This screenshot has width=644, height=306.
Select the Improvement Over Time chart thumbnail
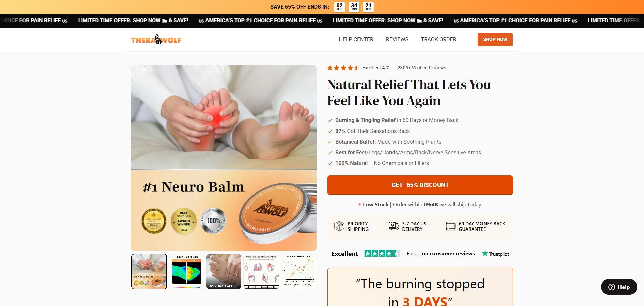point(298,271)
